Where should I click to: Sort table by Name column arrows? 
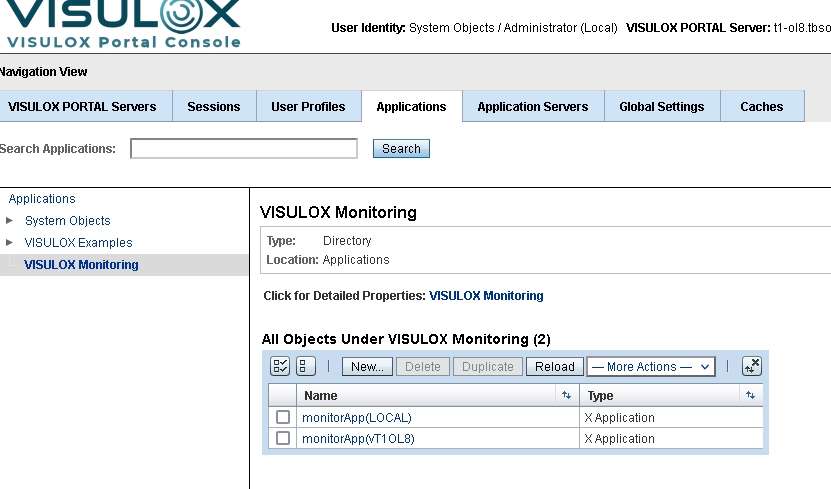click(x=567, y=396)
